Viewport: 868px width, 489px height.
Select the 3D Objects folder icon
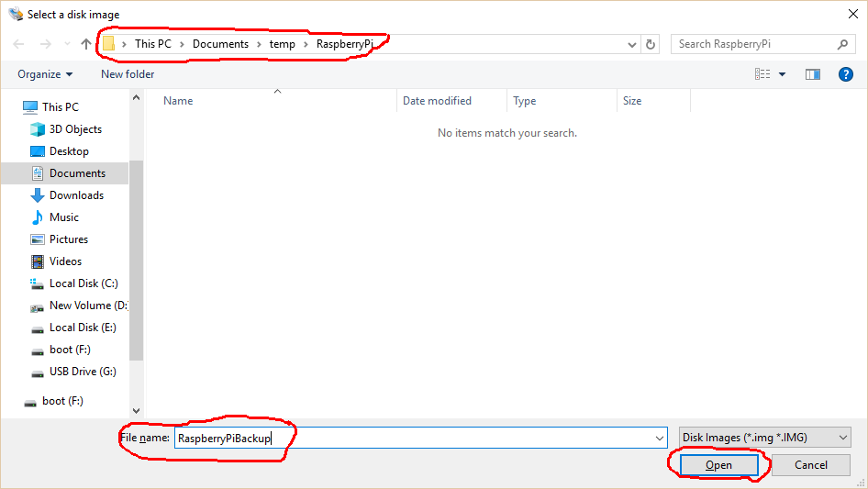click(38, 129)
